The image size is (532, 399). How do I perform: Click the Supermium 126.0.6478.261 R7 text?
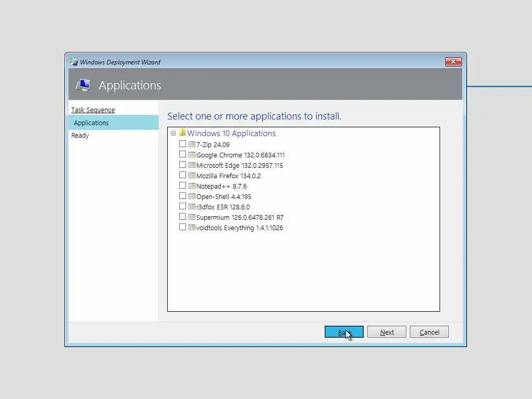[x=240, y=218]
